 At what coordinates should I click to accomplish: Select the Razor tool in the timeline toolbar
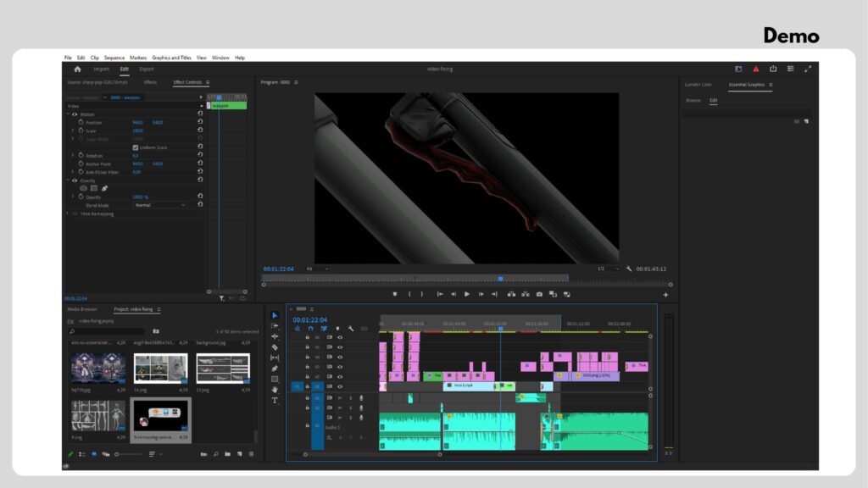pos(275,347)
